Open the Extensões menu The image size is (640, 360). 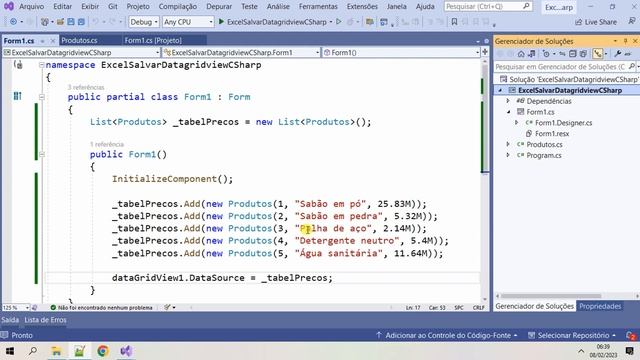[x=362, y=7]
